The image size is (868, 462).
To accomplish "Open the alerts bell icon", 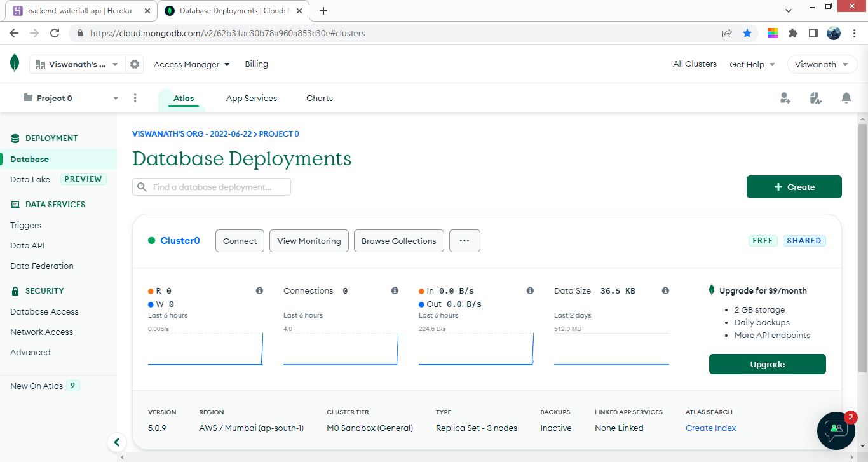I will coord(846,98).
